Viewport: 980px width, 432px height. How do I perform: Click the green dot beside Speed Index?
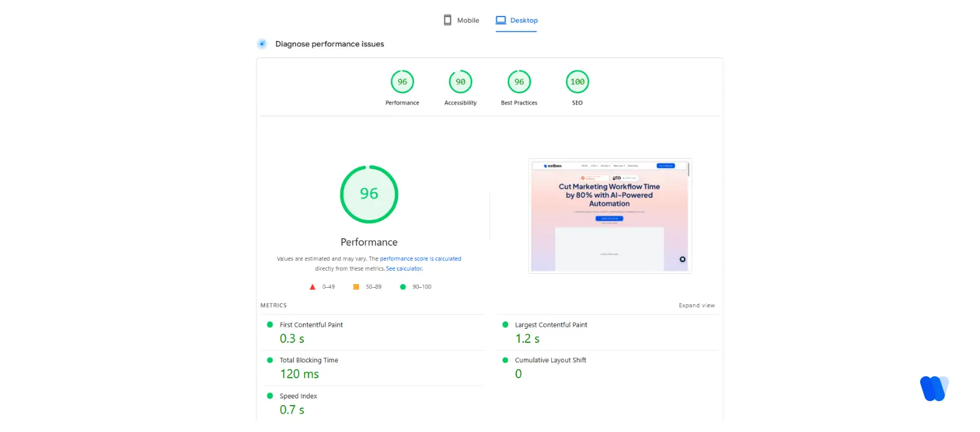pyautogui.click(x=270, y=395)
